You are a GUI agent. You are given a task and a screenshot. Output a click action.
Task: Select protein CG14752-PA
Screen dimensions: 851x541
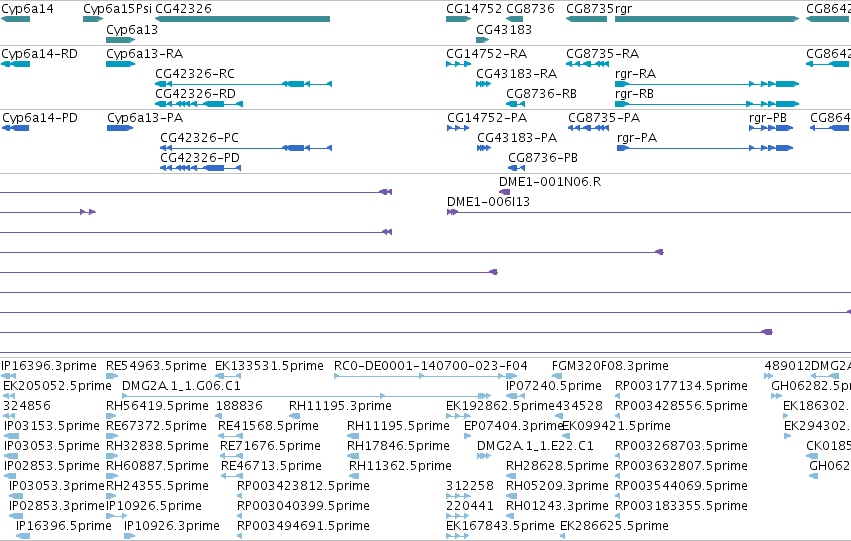458,128
